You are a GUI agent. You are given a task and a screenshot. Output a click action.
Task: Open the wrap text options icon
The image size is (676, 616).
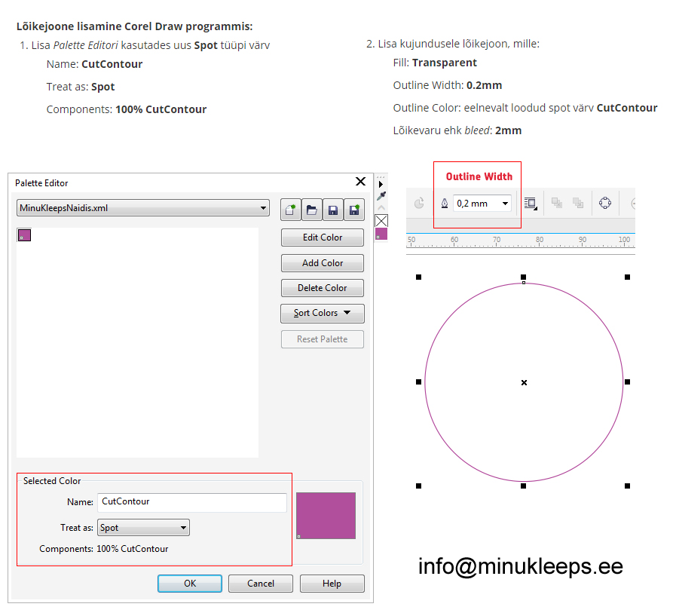tap(530, 203)
